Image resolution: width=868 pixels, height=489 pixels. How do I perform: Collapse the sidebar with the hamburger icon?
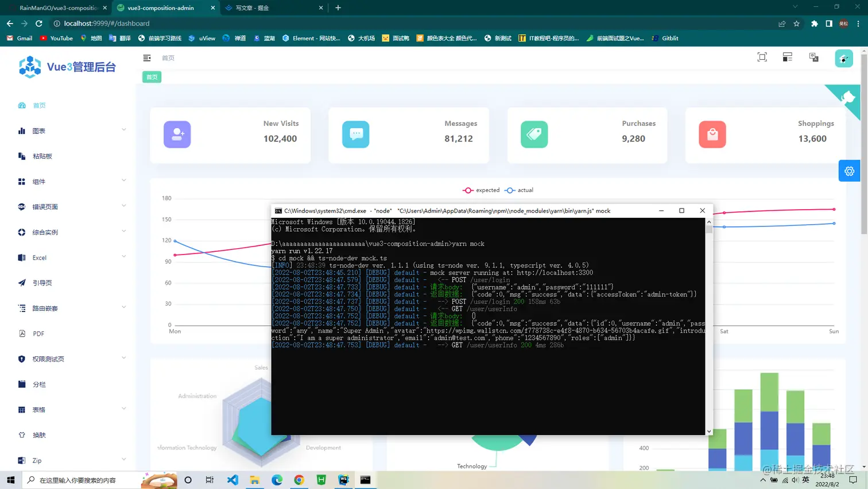(x=147, y=58)
